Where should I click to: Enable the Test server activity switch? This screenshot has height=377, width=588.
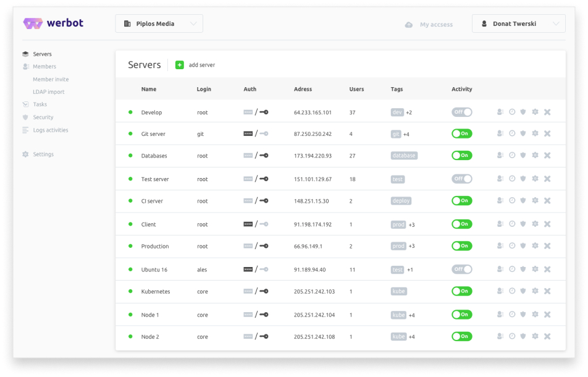[x=461, y=178]
